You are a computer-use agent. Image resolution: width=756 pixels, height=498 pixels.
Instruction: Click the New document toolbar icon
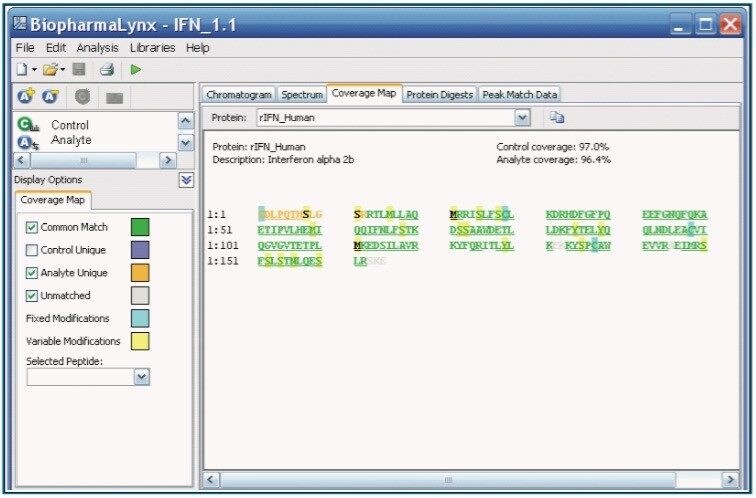(x=22, y=70)
